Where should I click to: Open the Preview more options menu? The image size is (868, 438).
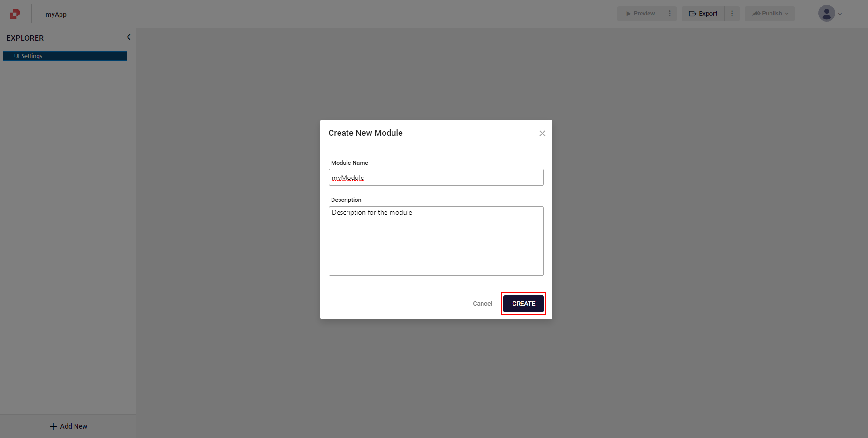[x=669, y=14]
